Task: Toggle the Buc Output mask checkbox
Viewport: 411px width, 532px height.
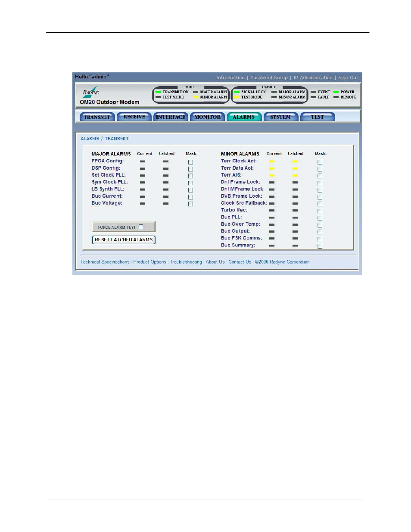Action: click(x=320, y=232)
